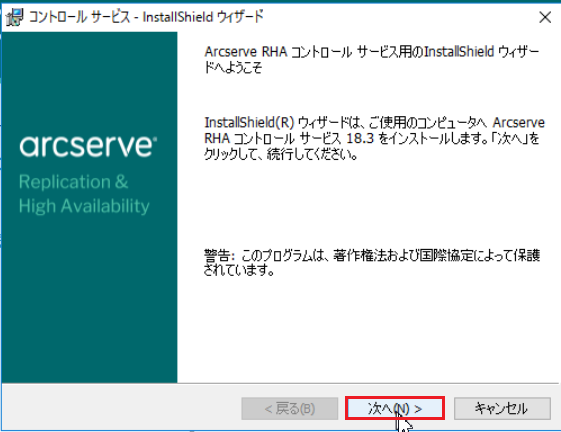The height and width of the screenshot is (432, 561).
Task: Click the welcome heading starting with Arcserve RHA
Action: 372,59
